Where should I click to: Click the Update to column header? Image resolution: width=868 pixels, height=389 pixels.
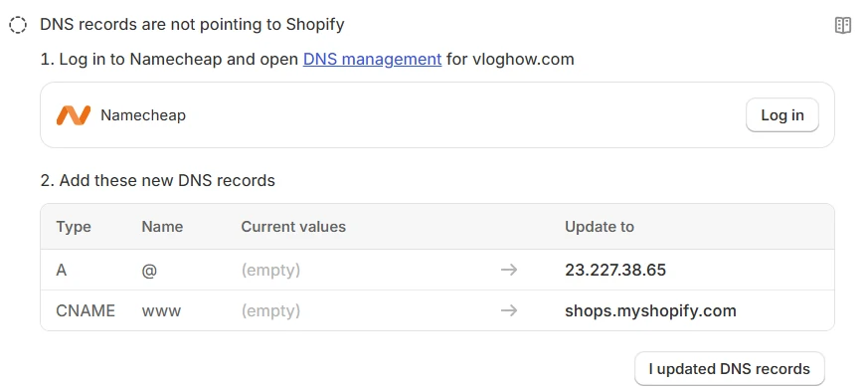pyautogui.click(x=600, y=227)
